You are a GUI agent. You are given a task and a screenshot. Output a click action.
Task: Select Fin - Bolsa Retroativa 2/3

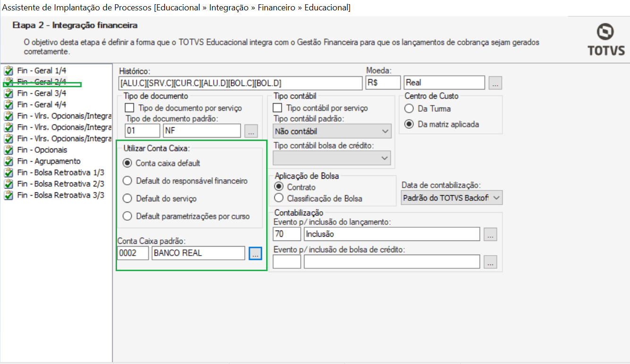tap(60, 184)
